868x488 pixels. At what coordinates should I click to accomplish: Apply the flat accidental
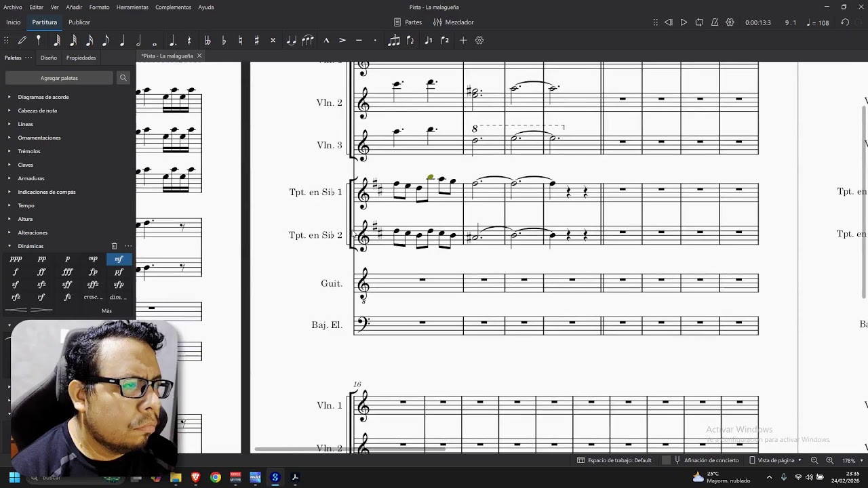point(224,41)
